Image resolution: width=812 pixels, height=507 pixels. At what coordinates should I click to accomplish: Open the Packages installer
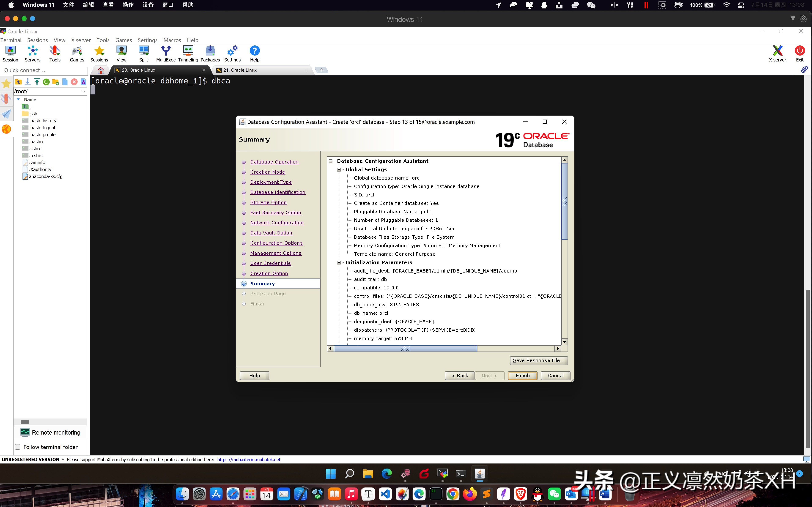tap(210, 53)
